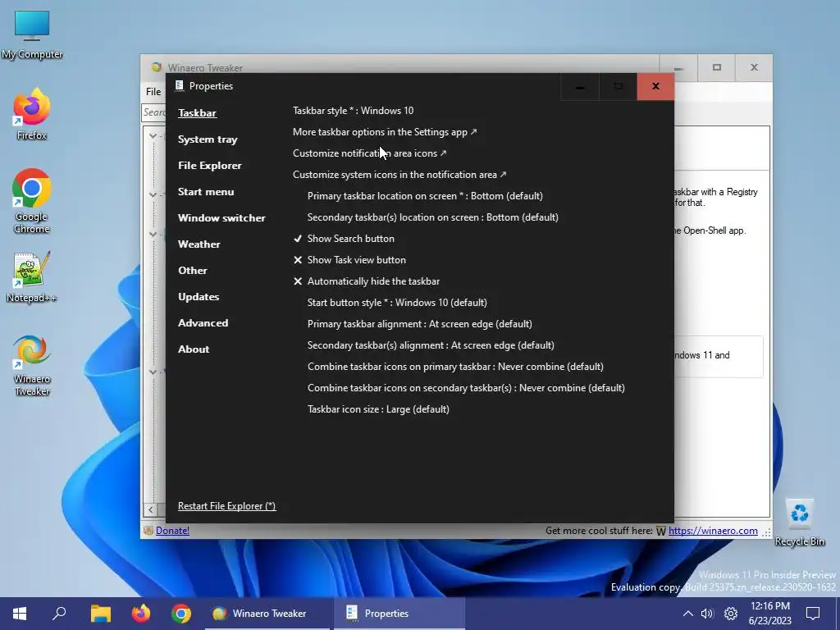
Task: Open the Recycle Bin on desktop
Action: point(799,523)
